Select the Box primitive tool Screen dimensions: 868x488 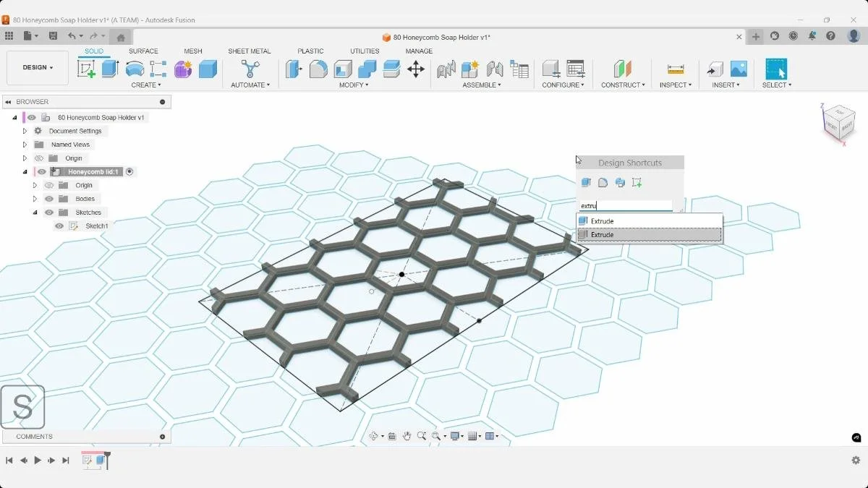[208, 69]
